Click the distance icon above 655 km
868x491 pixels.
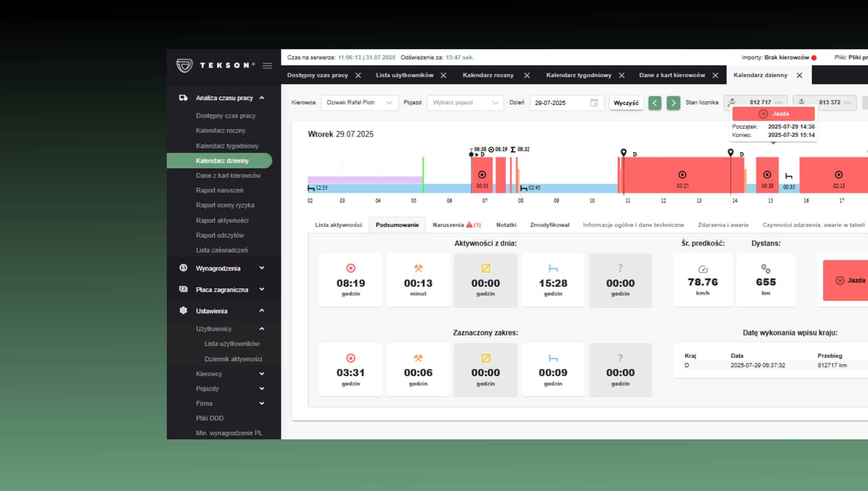pos(765,269)
